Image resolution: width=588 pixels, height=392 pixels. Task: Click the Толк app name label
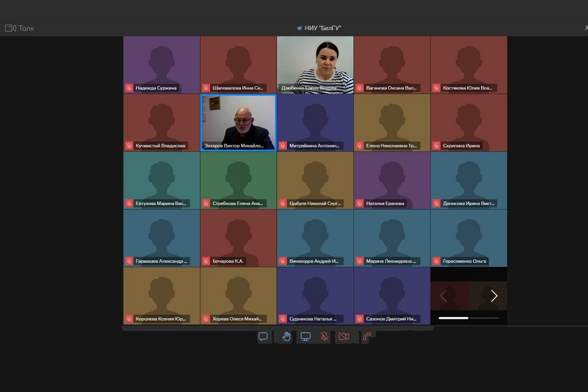pos(26,28)
